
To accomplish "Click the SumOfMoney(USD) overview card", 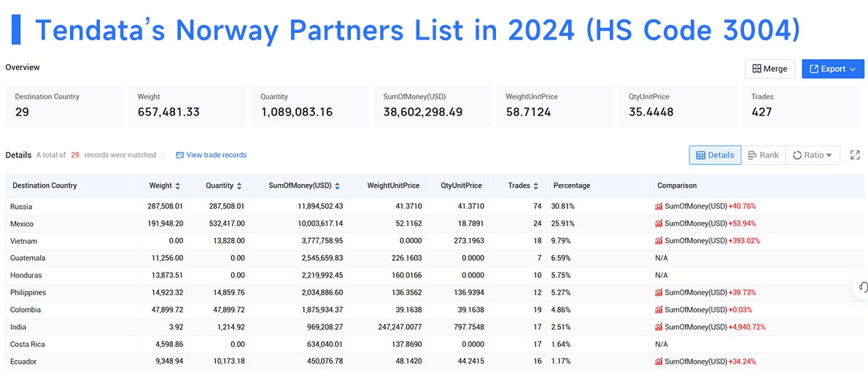I will (433, 107).
